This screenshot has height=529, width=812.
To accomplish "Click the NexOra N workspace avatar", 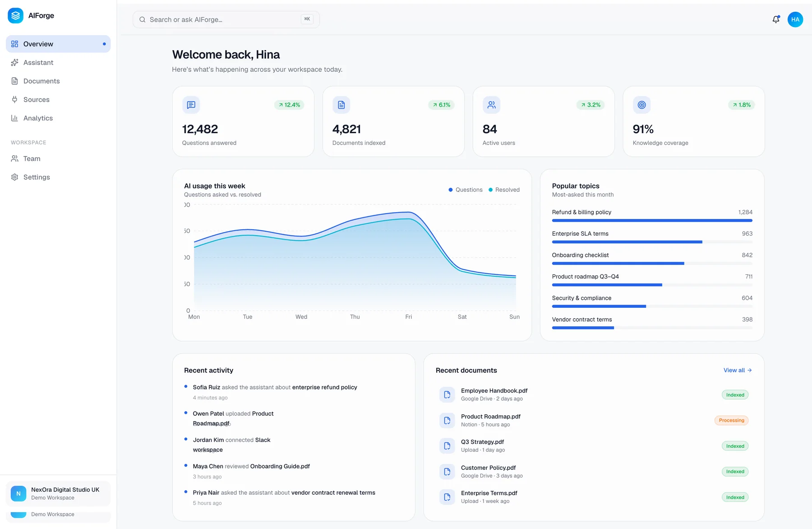I will tap(18, 493).
